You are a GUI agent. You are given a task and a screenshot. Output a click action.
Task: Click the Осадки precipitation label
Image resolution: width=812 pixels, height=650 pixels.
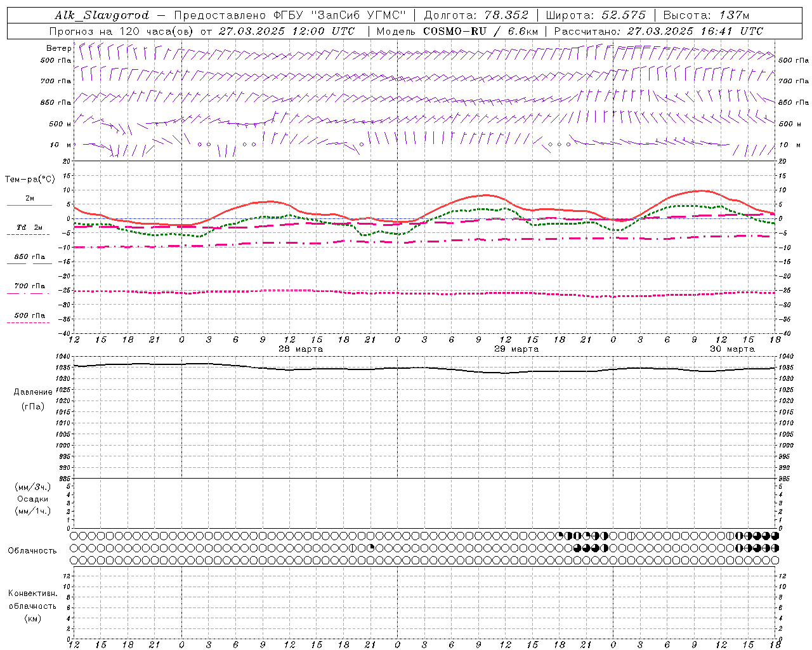click(x=33, y=499)
